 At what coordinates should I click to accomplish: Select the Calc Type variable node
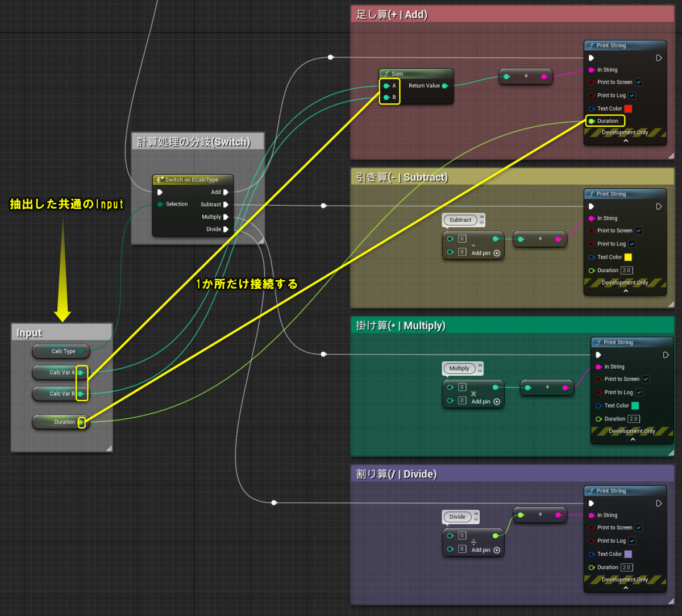[x=60, y=351]
